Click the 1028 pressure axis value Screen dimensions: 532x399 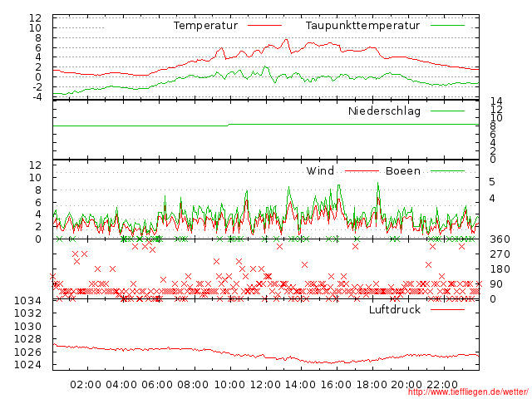[x=27, y=339]
